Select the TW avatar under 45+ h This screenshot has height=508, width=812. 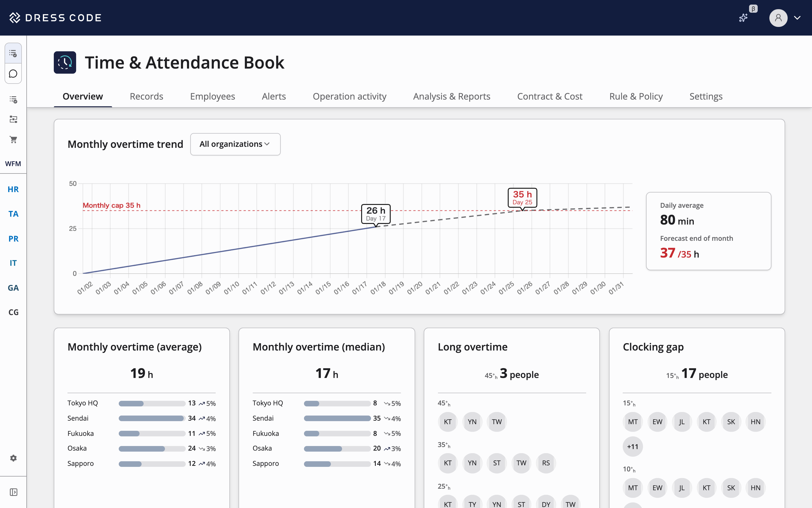coord(497,422)
